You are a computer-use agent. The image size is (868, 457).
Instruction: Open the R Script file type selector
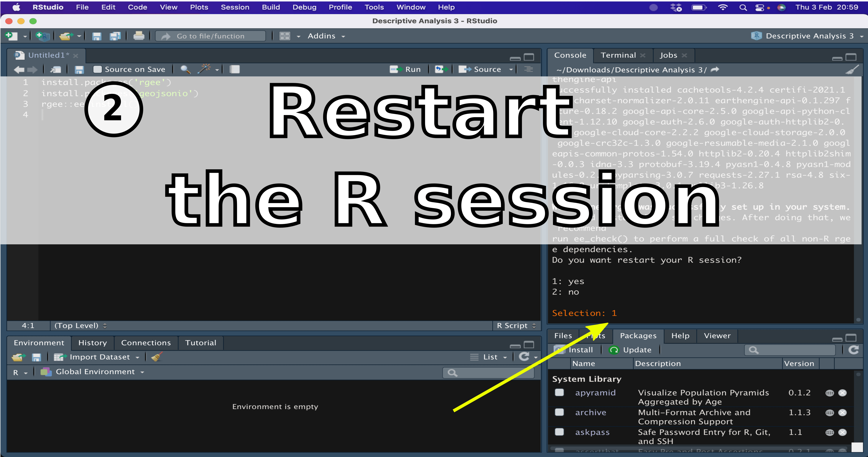516,325
